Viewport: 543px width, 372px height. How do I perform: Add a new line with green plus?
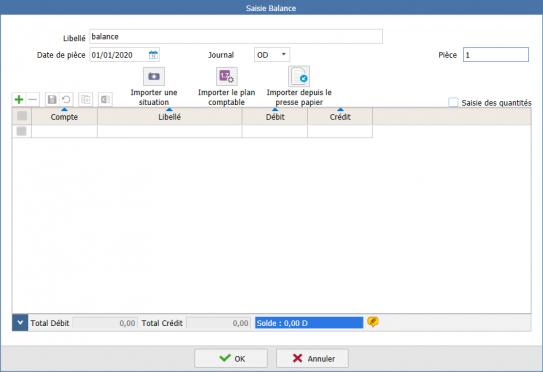pyautogui.click(x=19, y=100)
